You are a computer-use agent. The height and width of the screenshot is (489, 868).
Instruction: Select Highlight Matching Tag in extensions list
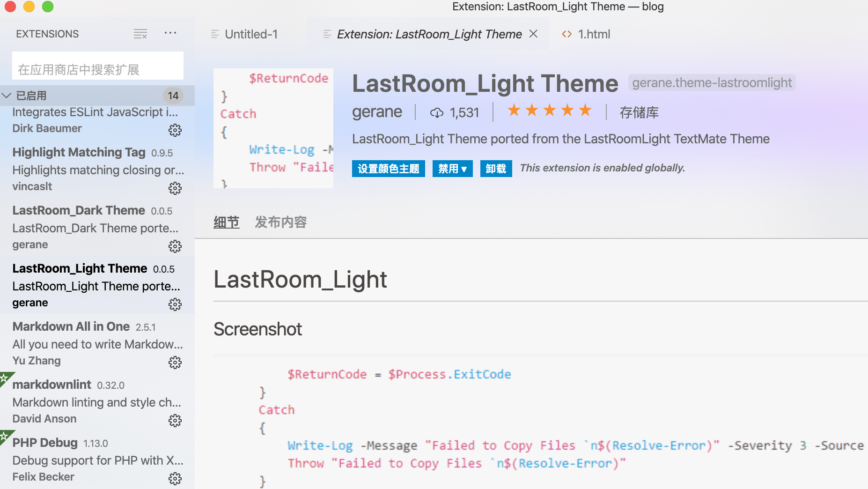(x=97, y=169)
